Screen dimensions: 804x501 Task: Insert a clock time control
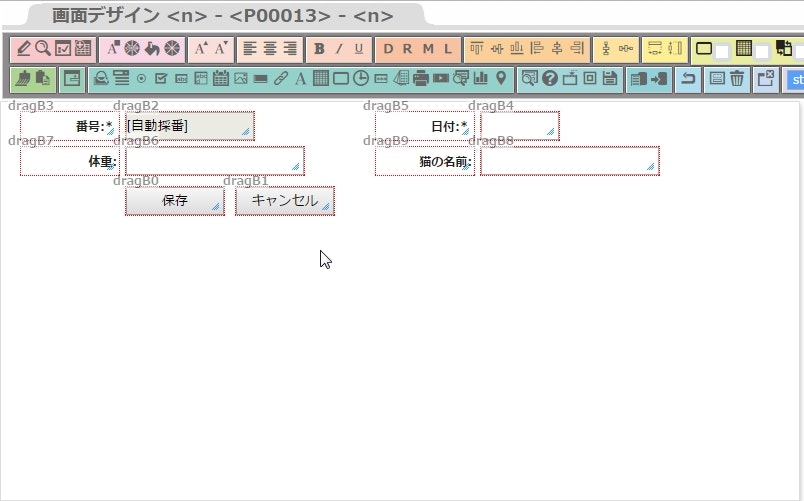361,79
